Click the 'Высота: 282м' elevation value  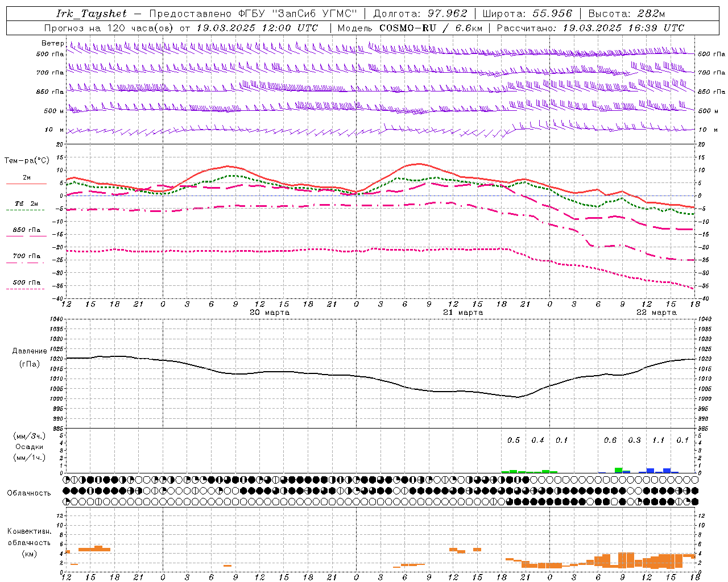(x=627, y=14)
